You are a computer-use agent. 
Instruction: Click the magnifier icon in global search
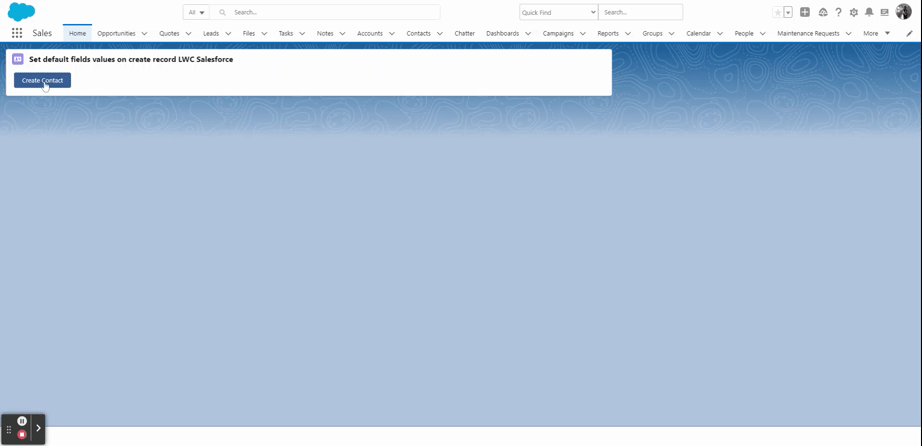point(222,12)
